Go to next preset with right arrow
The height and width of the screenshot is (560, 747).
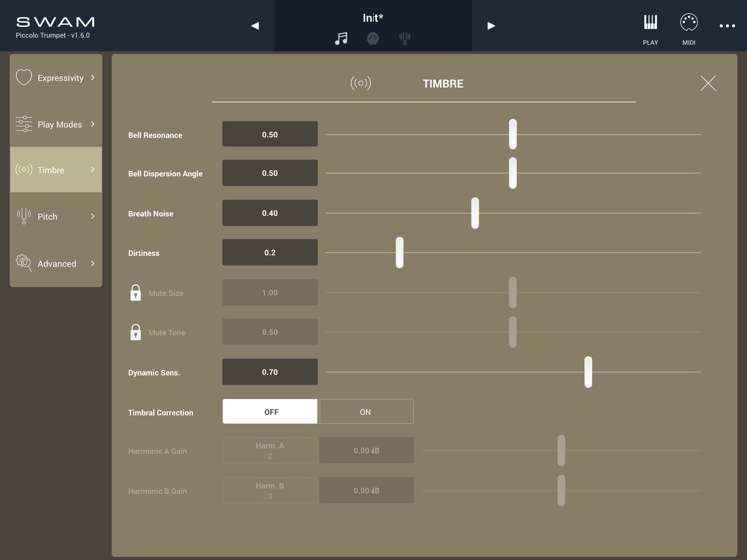click(491, 26)
